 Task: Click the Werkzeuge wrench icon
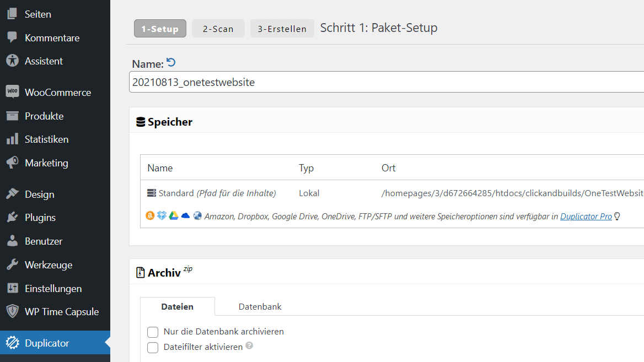coord(12,264)
